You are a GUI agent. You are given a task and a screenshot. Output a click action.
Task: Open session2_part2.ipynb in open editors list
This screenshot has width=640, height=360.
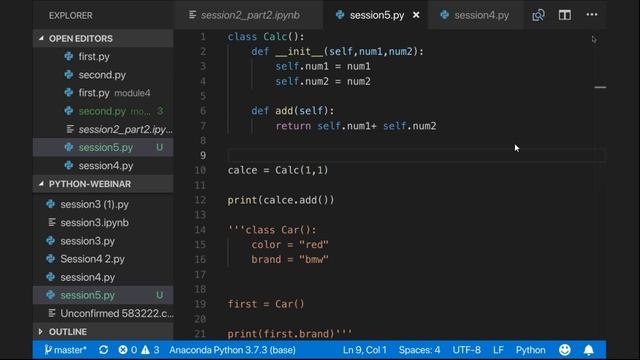tap(103, 129)
